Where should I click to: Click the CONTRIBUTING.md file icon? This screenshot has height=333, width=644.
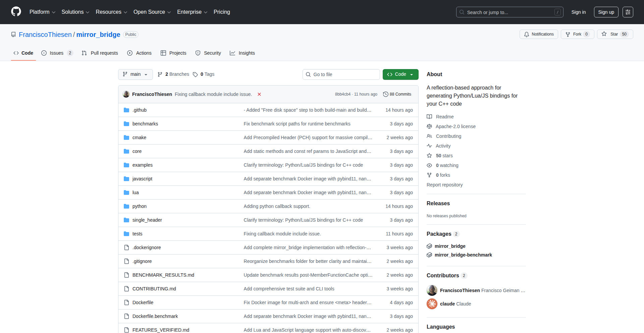coord(126,289)
